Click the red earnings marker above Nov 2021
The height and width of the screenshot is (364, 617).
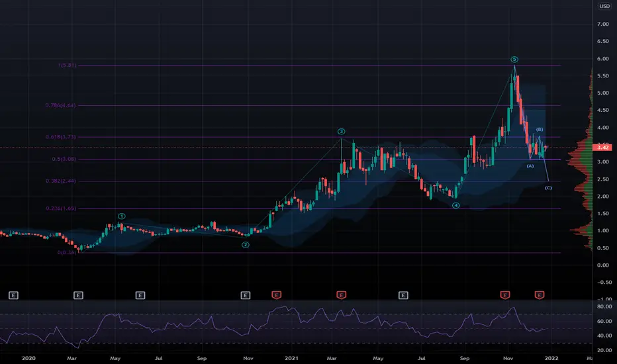505,295
